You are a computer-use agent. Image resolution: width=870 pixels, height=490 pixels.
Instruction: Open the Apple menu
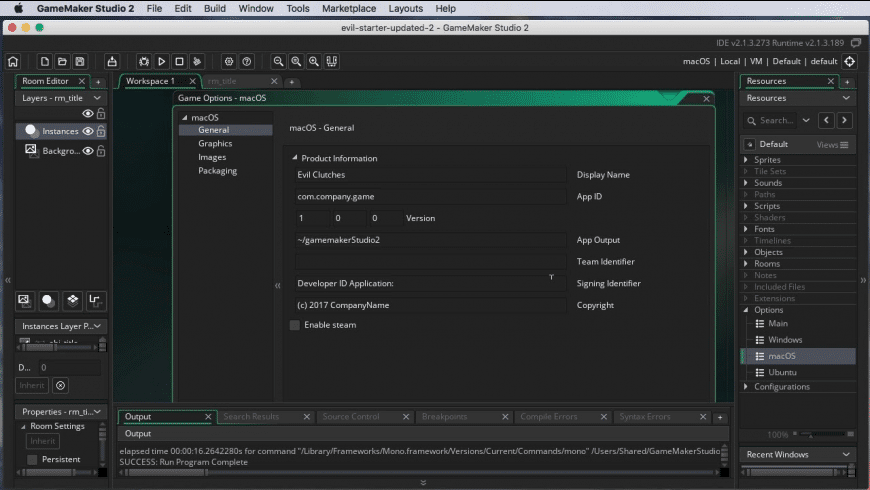pos(18,8)
